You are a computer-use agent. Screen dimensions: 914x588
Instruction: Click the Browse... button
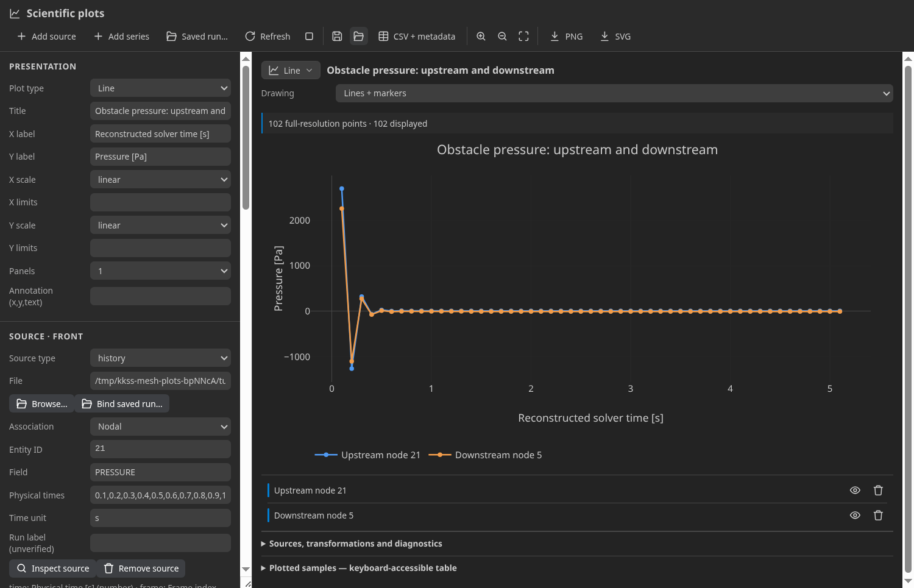click(x=41, y=404)
